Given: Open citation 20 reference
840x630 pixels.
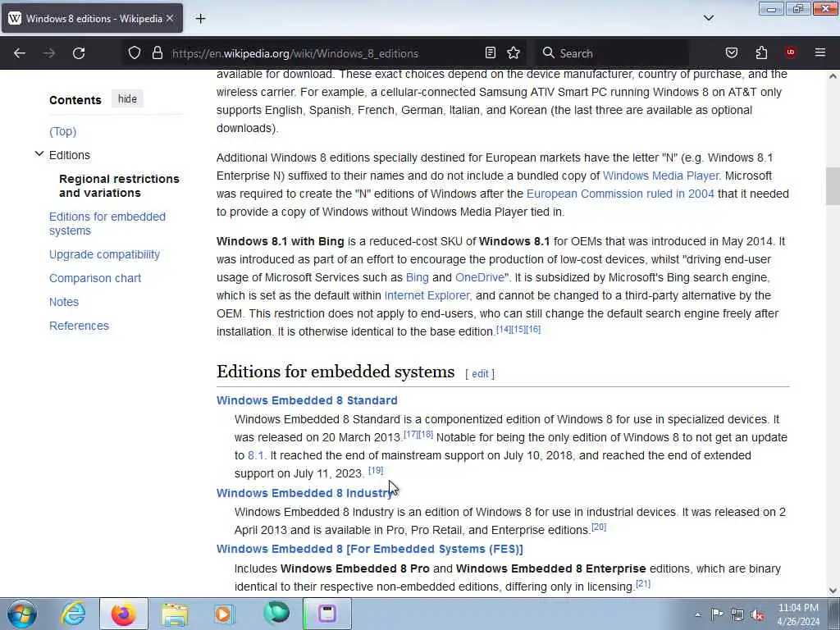Looking at the screenshot, I should point(598,527).
